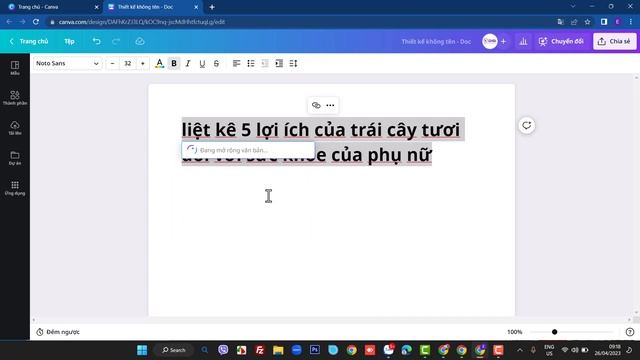Select the Thiết kế không tên - Doc tab
Image resolution: width=640 pixels, height=360 pixels.
point(152,7)
